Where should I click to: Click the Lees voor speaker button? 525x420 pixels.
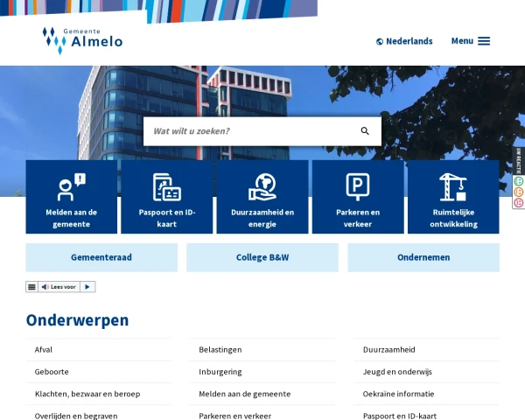point(59,287)
